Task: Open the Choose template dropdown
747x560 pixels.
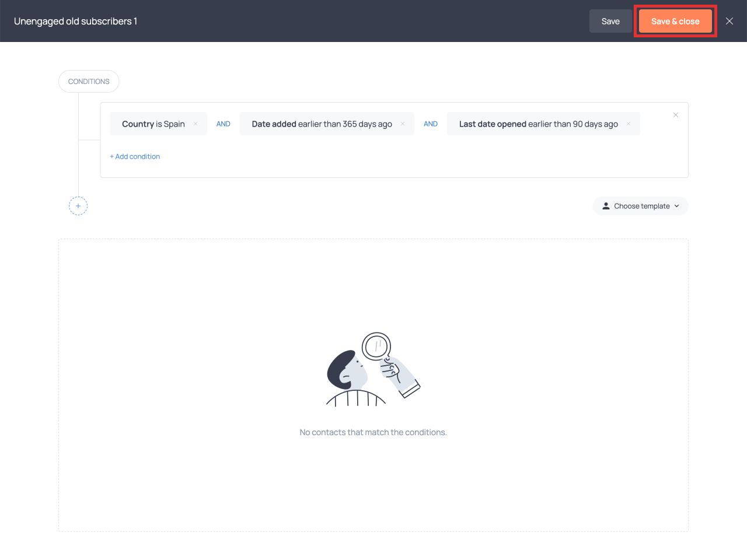Action: click(x=640, y=206)
